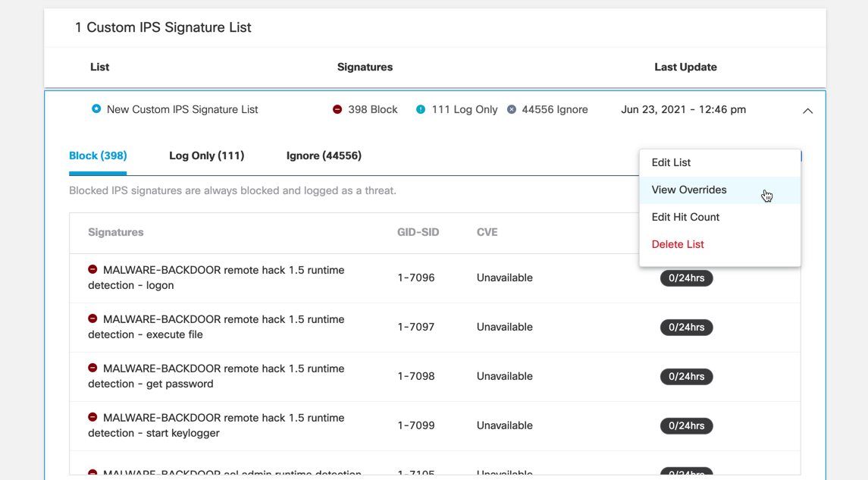
Task: Click signature name ending in start keylogger
Action: pyautogui.click(x=217, y=425)
